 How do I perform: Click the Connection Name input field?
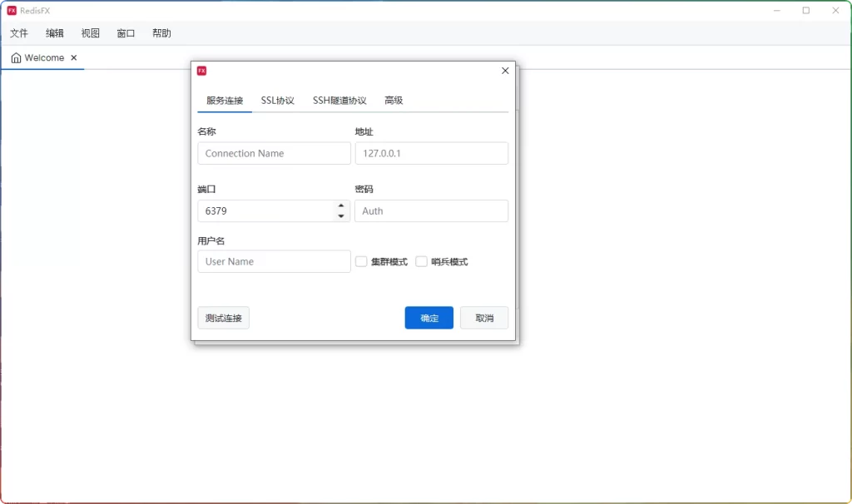click(x=274, y=153)
